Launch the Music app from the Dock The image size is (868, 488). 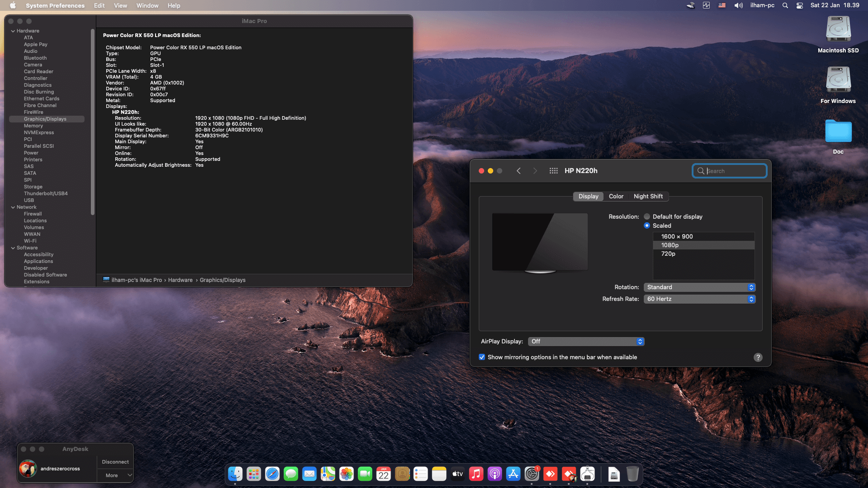[x=476, y=474]
